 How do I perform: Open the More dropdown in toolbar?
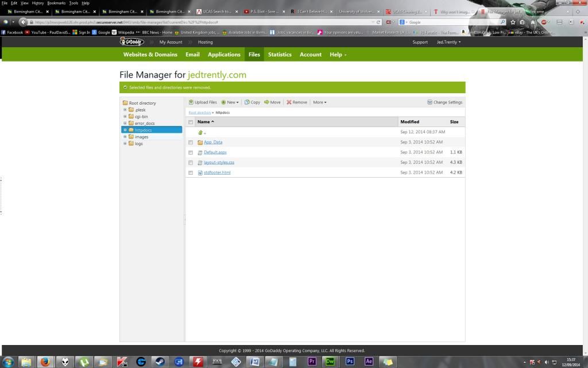click(319, 102)
